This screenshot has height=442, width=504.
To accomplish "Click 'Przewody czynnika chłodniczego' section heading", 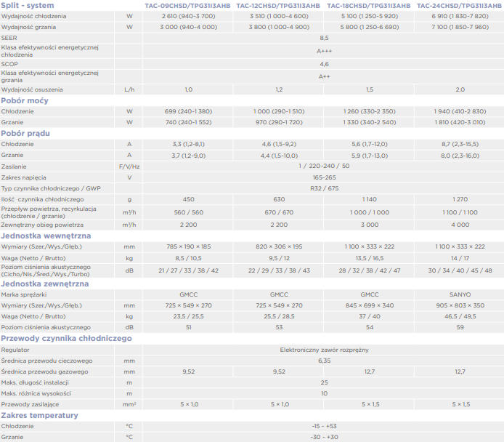I will coord(66,339).
